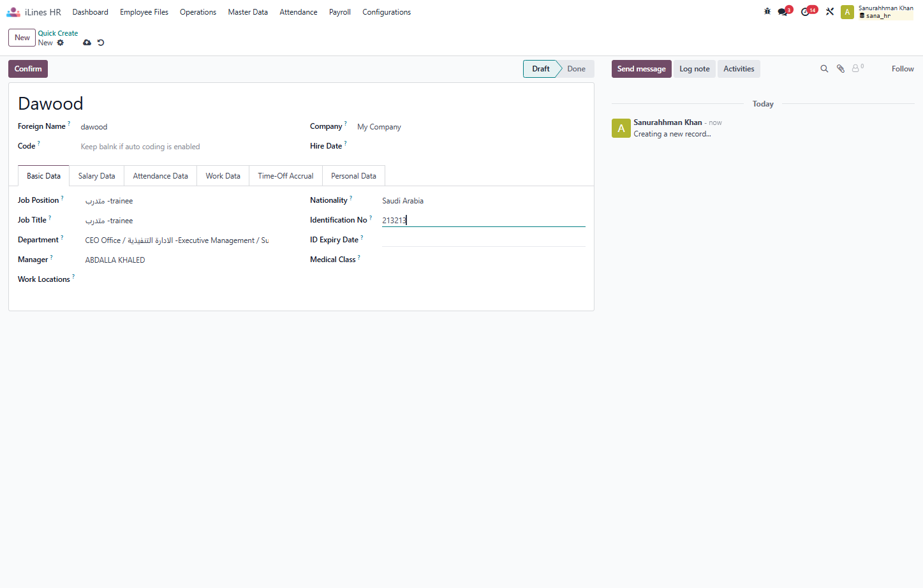Save the record with the cloud upload icon

(x=87, y=43)
